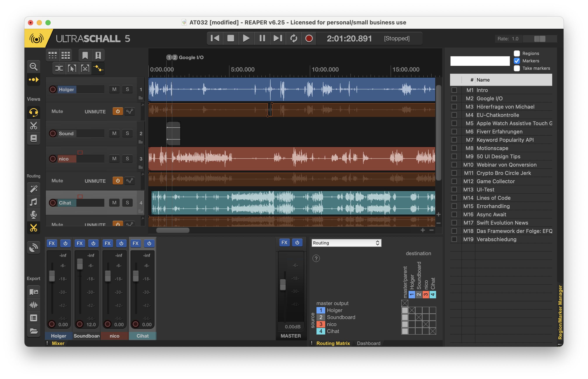Arm the nico mixer channel record button
The width and height of the screenshot is (588, 379).
click(108, 324)
